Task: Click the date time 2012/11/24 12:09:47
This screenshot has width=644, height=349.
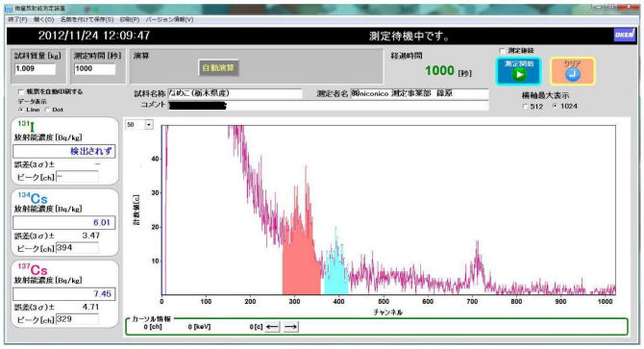Action: tap(94, 36)
